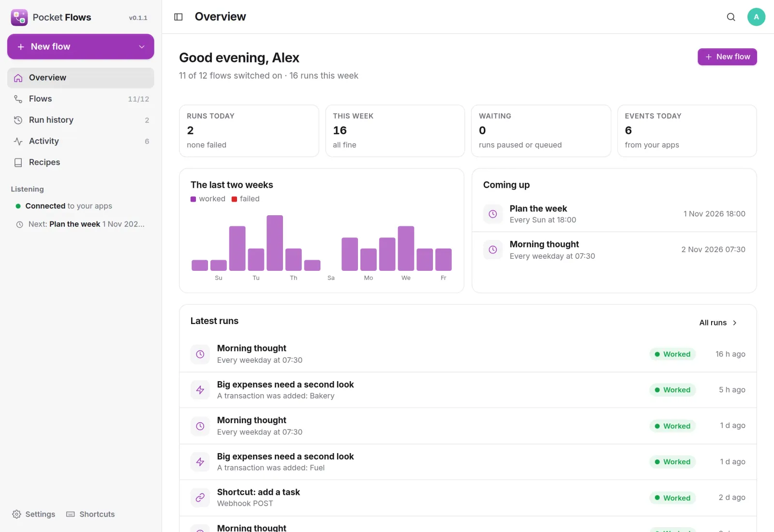
Task: Click the clock icon of the 16 h ago run
Action: tap(200, 354)
